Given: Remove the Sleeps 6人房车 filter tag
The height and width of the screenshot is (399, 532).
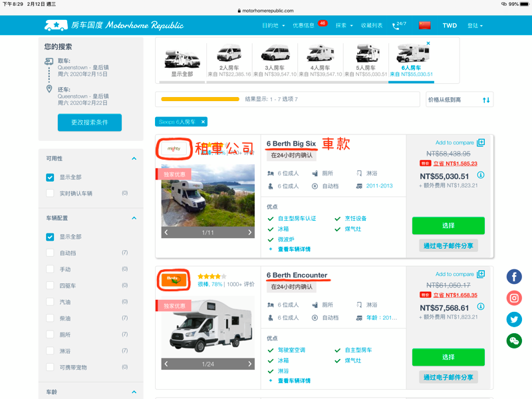Looking at the screenshot, I should pos(203,122).
